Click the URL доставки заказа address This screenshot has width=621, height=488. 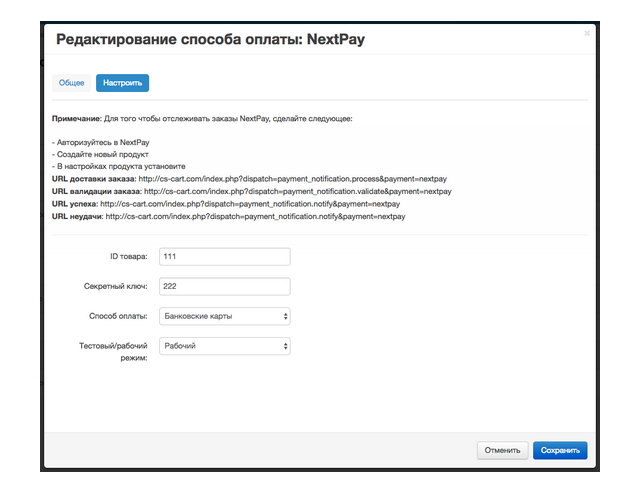point(292,179)
